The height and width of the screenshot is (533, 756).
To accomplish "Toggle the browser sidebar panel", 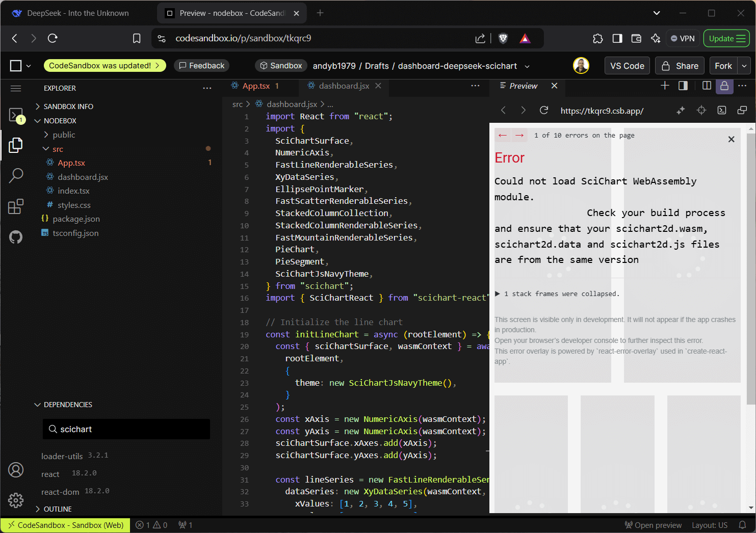I will 617,38.
